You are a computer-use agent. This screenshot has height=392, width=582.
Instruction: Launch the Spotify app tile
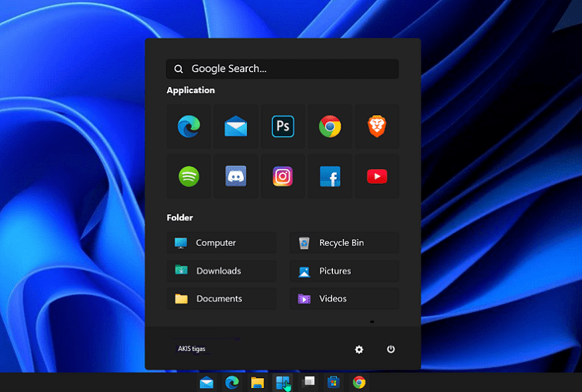point(189,176)
